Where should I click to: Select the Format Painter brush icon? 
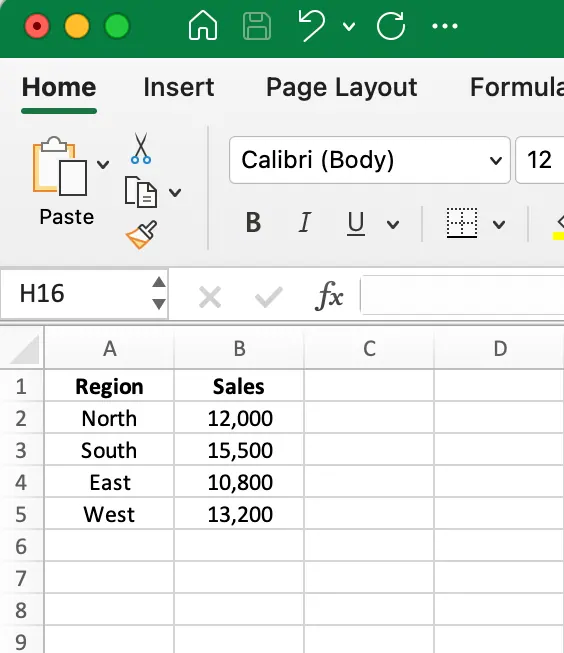(x=142, y=234)
